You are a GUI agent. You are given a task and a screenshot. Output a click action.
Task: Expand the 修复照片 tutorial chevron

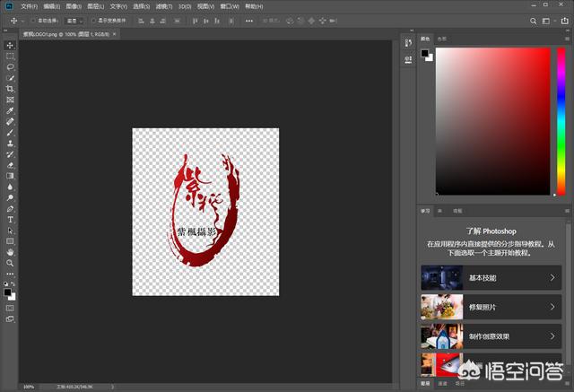coord(552,307)
